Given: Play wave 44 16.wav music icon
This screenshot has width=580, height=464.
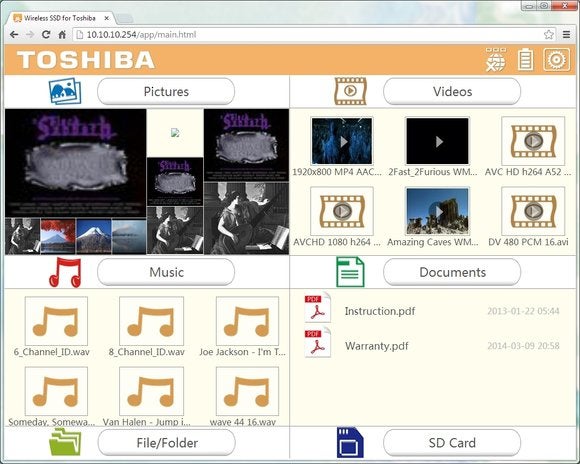Looking at the screenshot, I should tap(247, 391).
